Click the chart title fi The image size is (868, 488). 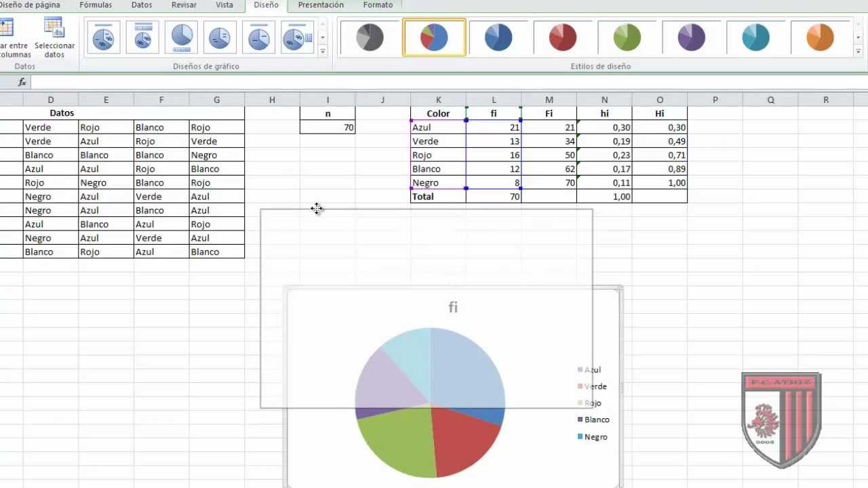tap(453, 307)
